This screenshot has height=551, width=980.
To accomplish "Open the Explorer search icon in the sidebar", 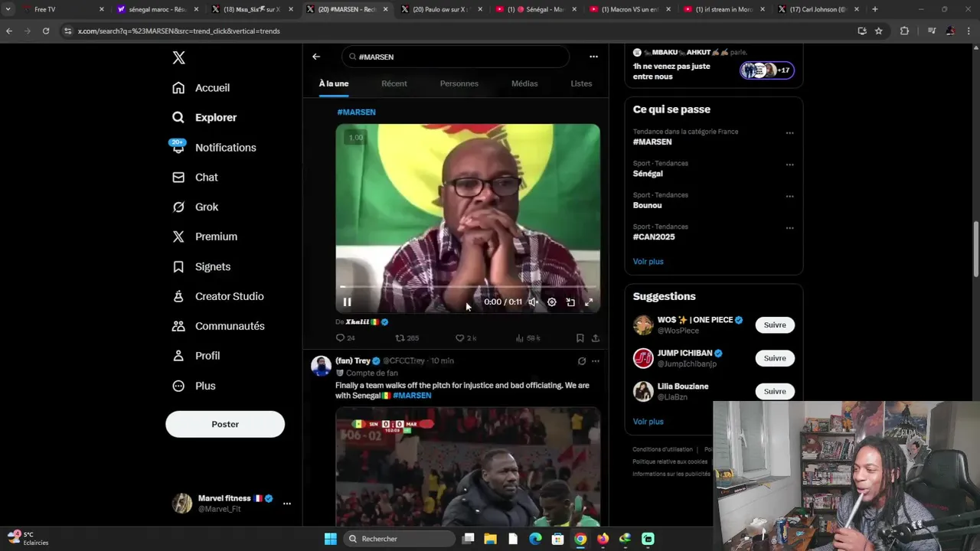I will (178, 118).
